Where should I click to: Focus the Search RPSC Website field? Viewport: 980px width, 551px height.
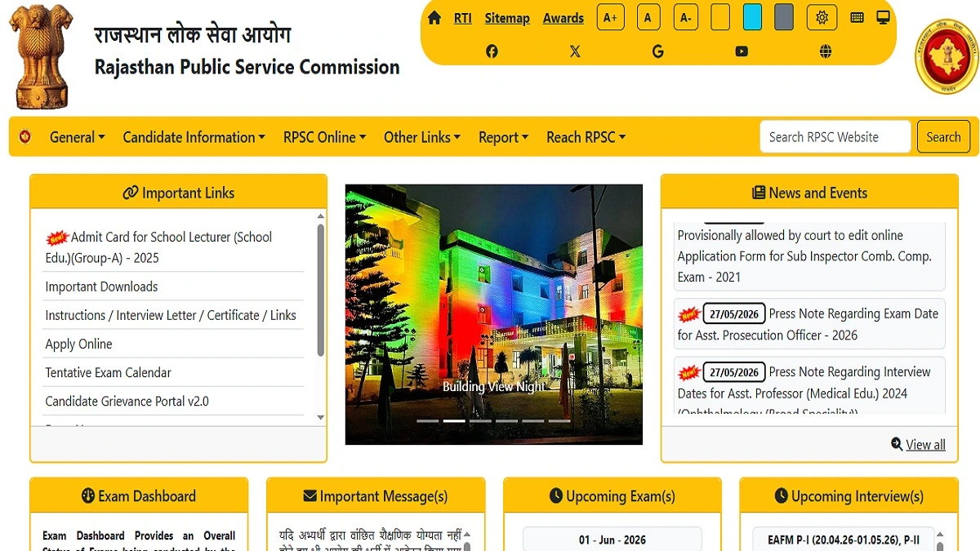(835, 137)
